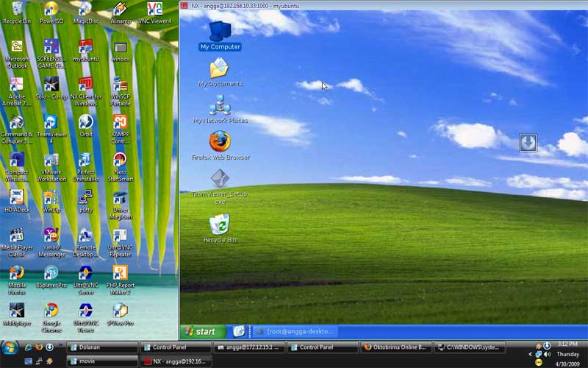Switch to Oktobrima Online Firefox taskbar item
Image resolution: width=588 pixels, height=368 pixels.
(x=396, y=347)
